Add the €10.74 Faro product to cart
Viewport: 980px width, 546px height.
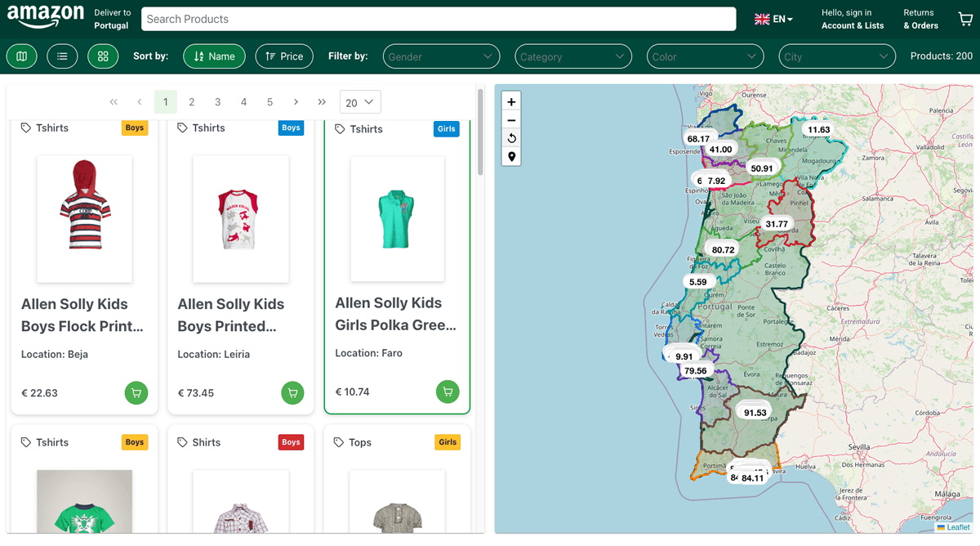point(447,392)
